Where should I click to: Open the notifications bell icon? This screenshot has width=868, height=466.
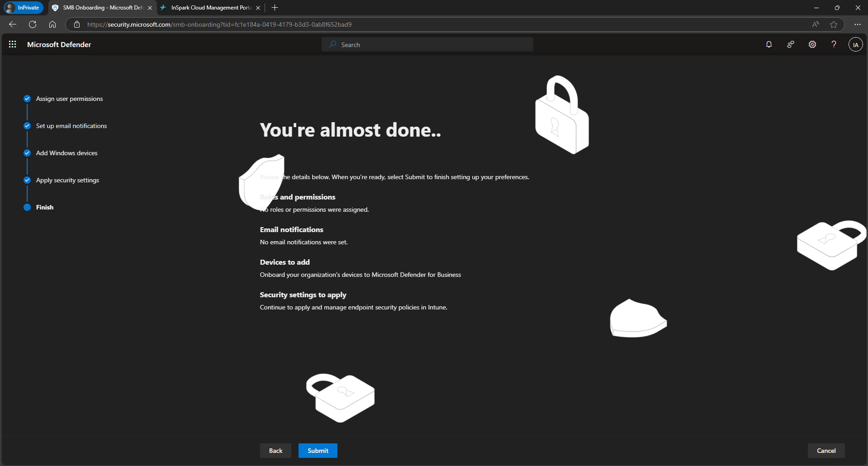tap(769, 44)
